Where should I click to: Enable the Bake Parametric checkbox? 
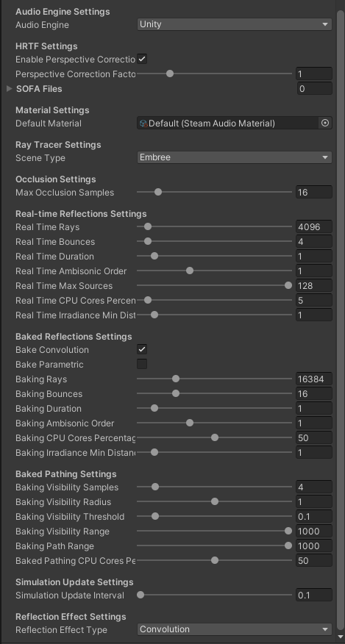tap(142, 365)
